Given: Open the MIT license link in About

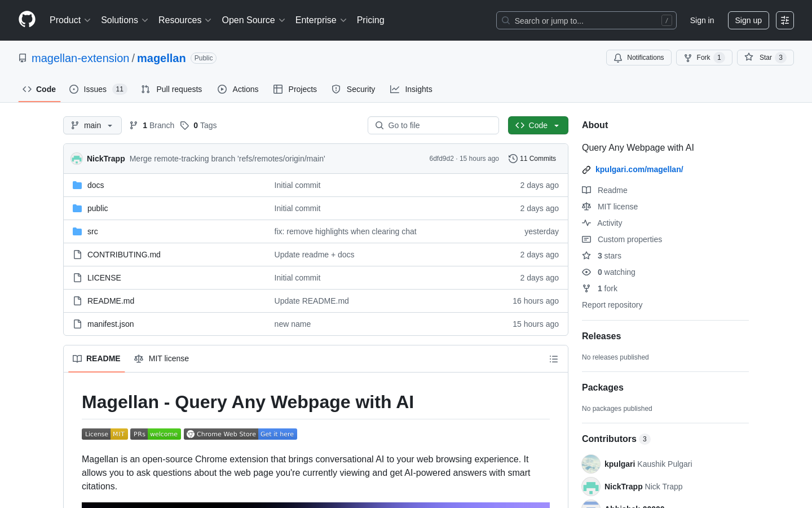Looking at the screenshot, I should (610, 207).
